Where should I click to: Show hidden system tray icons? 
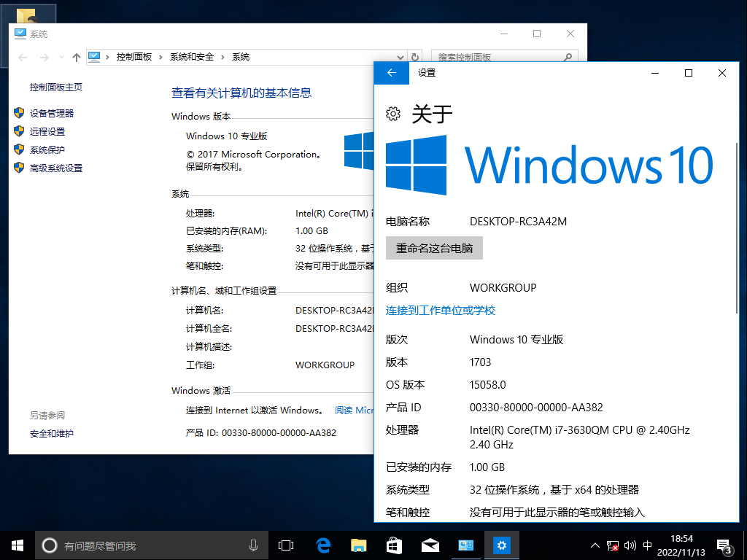pyautogui.click(x=595, y=545)
